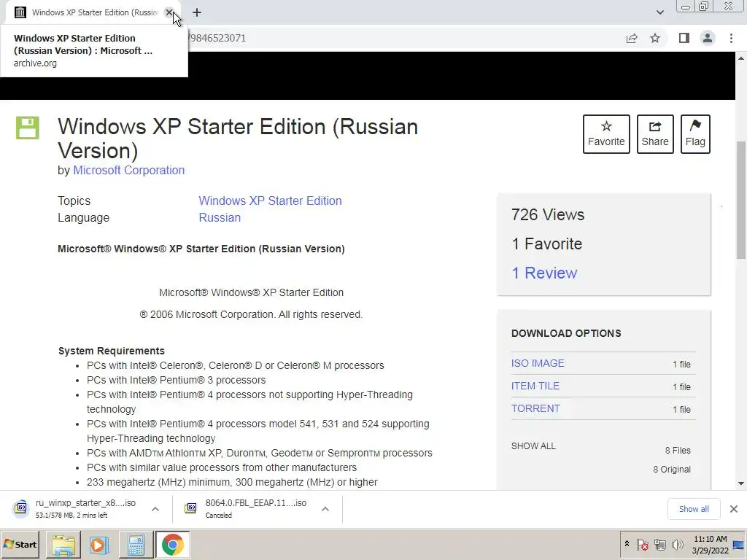This screenshot has height=560, width=747.
Task: Download the TORRENT option
Action: (535, 408)
